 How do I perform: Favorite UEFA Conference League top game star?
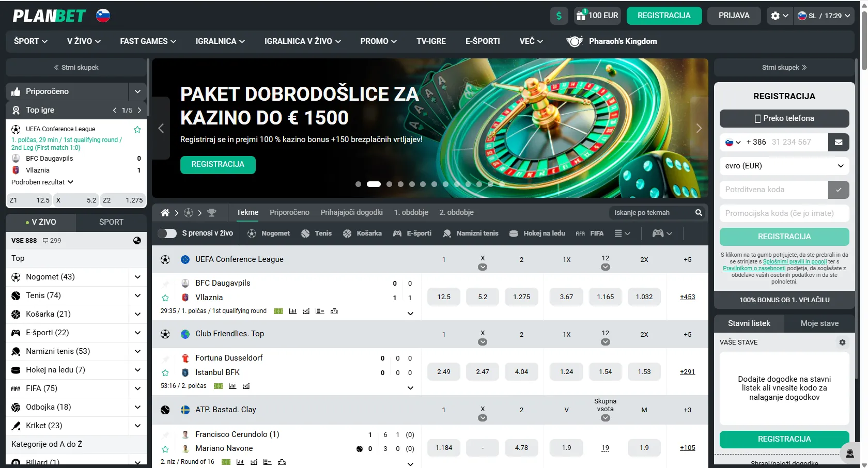tap(137, 129)
